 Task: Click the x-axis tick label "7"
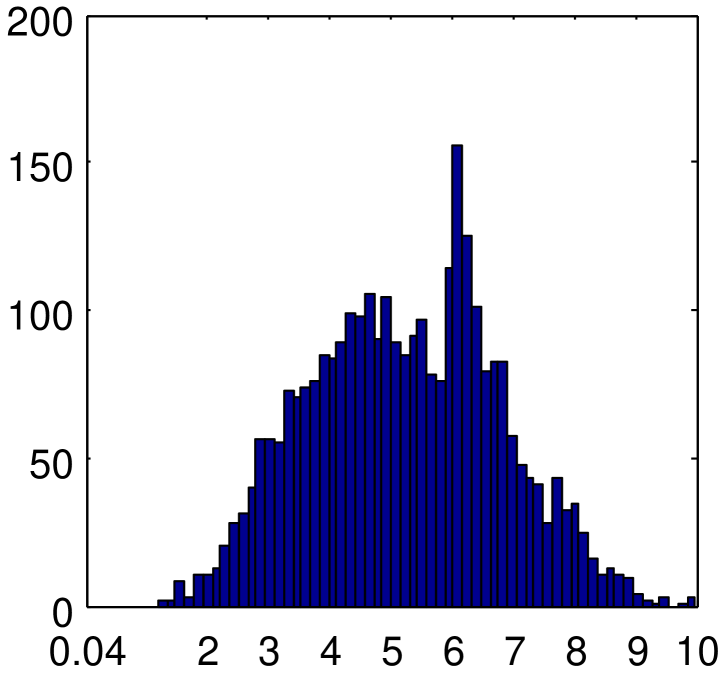[515, 652]
